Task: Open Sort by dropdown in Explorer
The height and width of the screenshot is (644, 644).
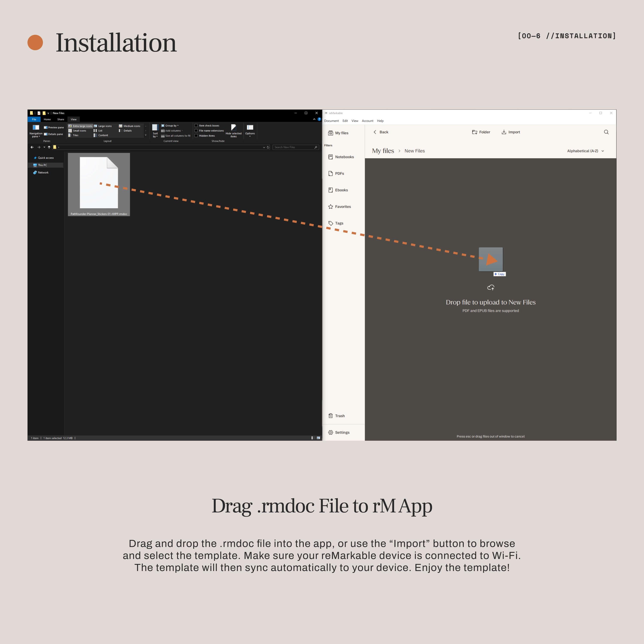Action: (x=155, y=131)
